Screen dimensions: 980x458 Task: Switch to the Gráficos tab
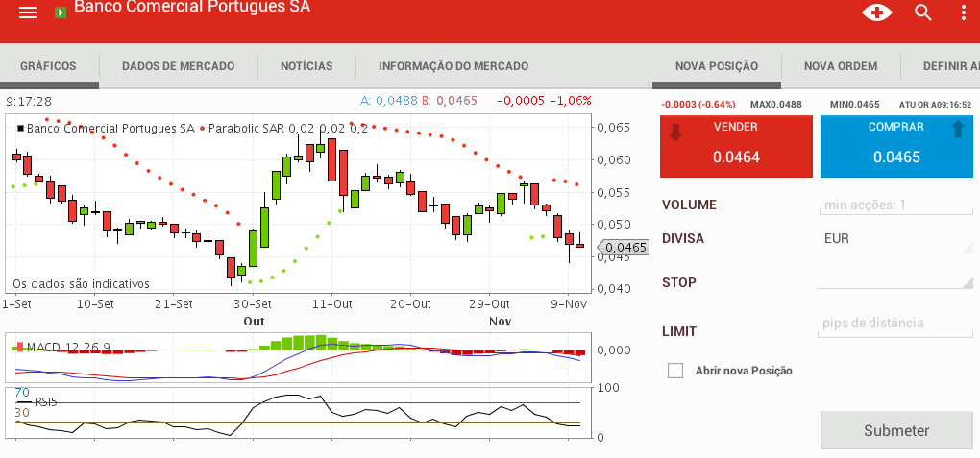pyautogui.click(x=48, y=66)
